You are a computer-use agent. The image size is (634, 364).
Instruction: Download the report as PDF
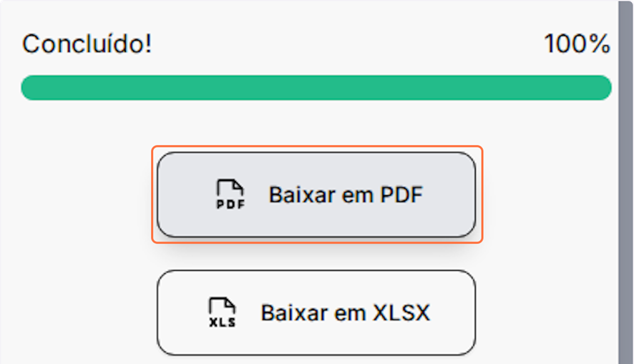tap(316, 195)
